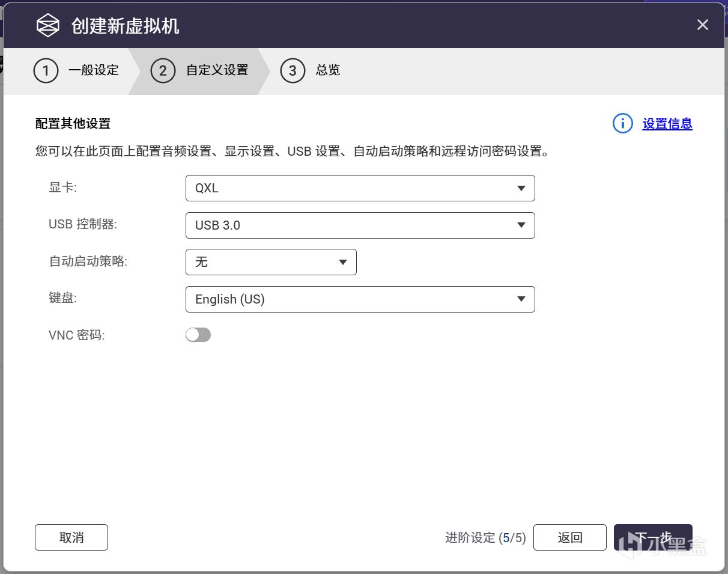Screen dimensions: 728x574
Task: Open the 自动启动策略 dropdown
Action: point(271,262)
